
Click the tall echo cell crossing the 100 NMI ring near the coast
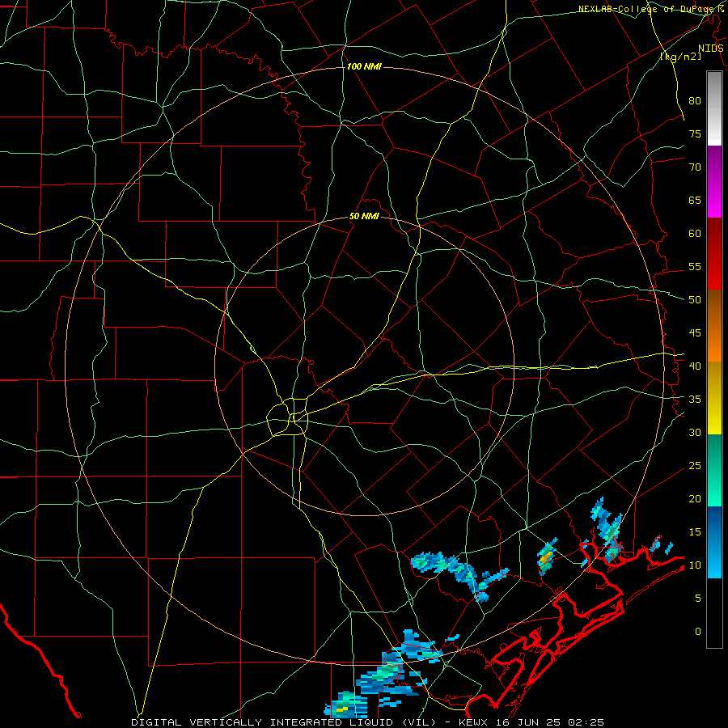pyautogui.click(x=607, y=529)
